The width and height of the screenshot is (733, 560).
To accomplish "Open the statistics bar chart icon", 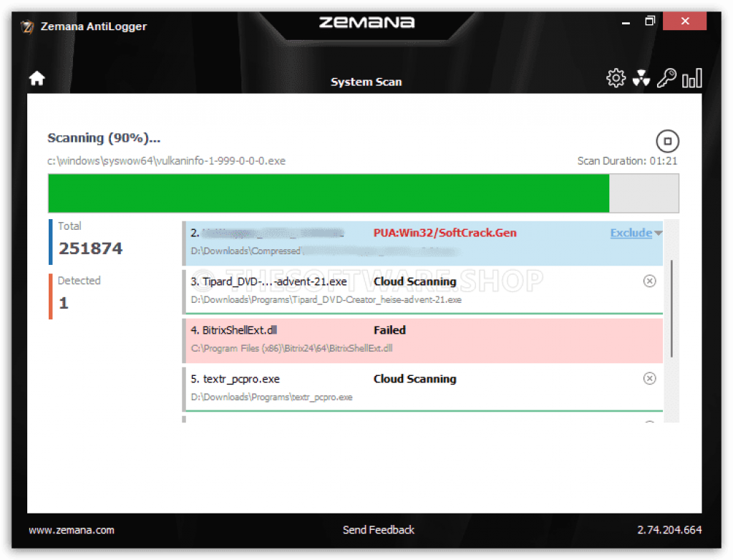I will pyautogui.click(x=692, y=77).
